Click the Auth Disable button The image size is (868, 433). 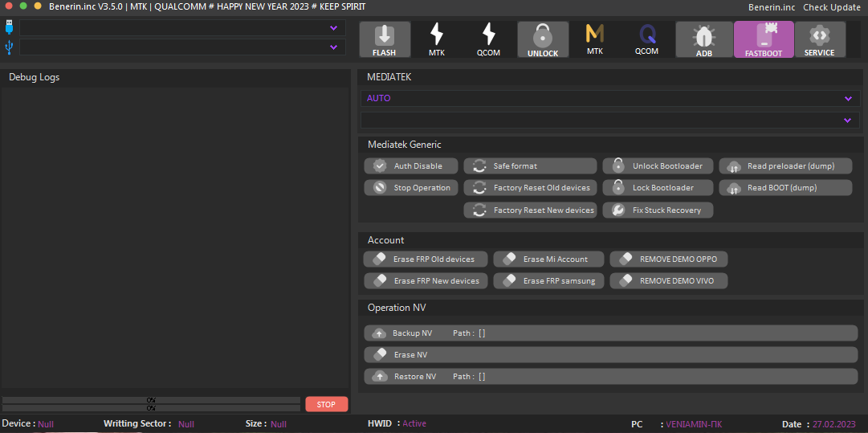(412, 165)
